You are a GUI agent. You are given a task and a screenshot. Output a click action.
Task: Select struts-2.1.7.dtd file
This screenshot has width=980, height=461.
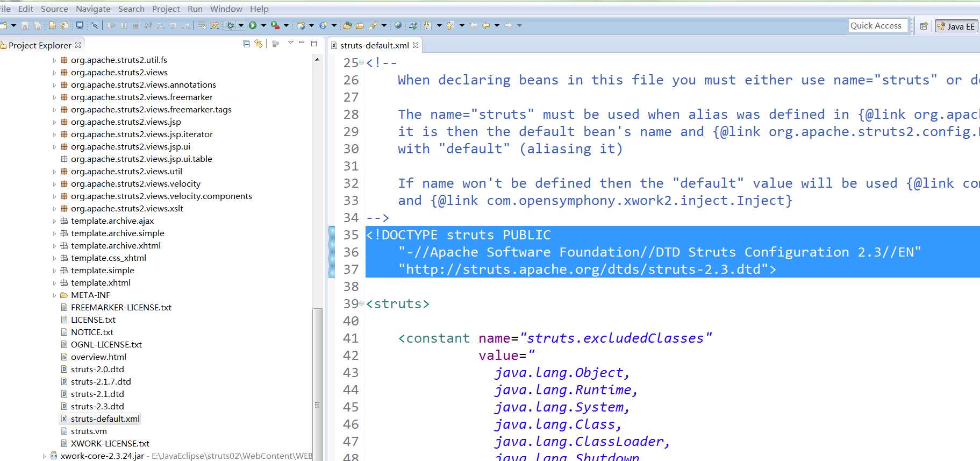[101, 381]
